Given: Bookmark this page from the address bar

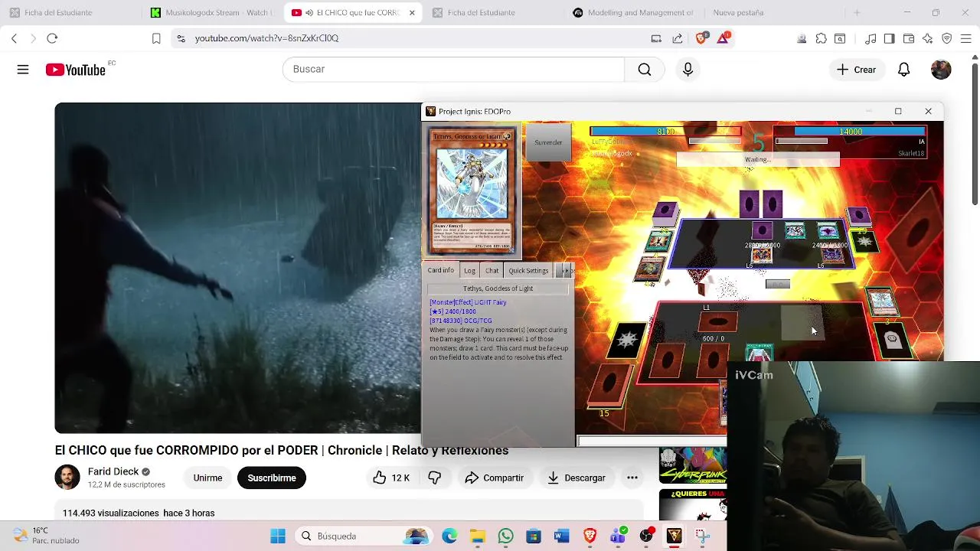Looking at the screenshot, I should tap(156, 38).
